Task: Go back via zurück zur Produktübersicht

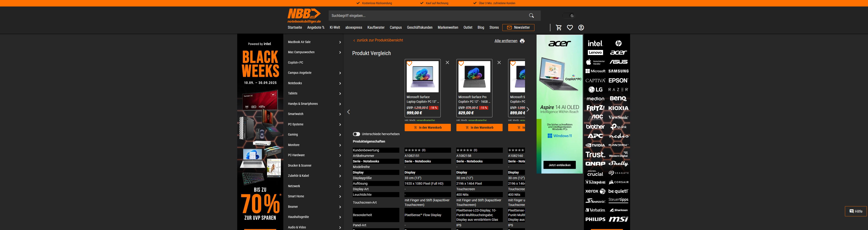Action: pos(378,40)
